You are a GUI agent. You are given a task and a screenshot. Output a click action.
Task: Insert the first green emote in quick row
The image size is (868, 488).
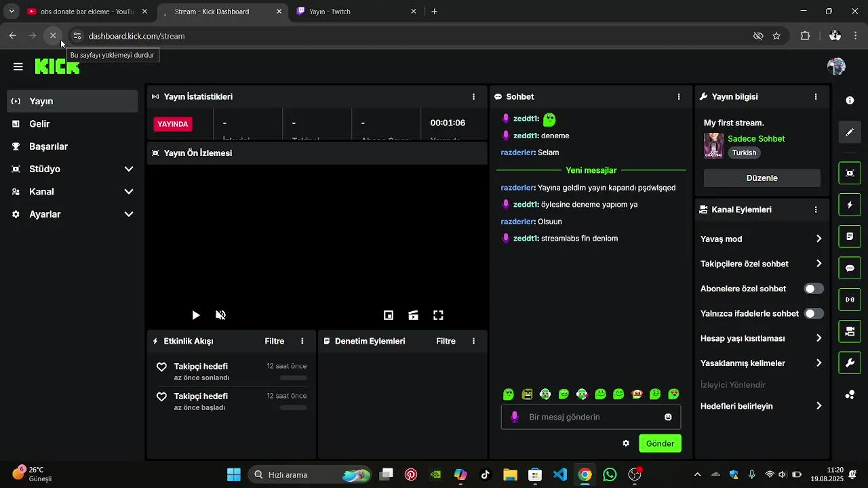click(x=509, y=394)
